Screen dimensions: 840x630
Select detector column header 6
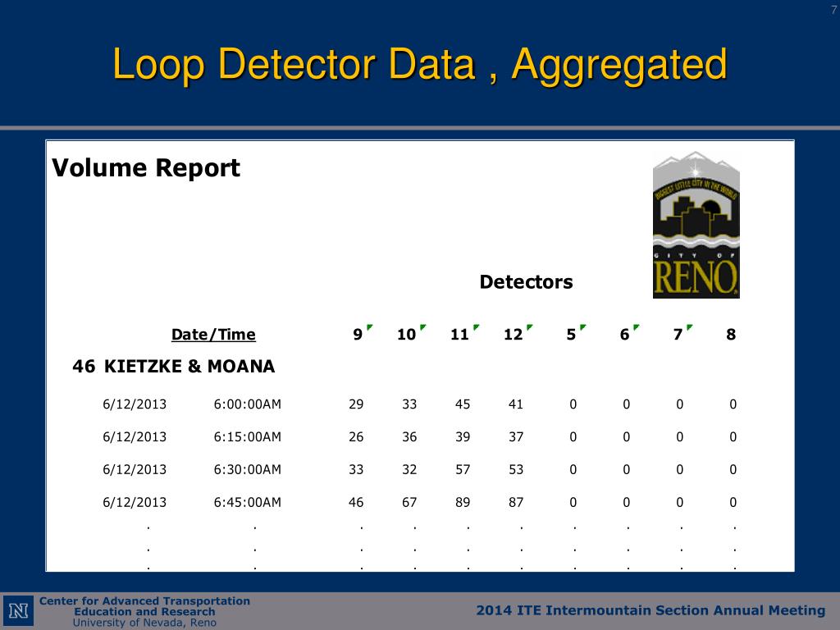click(x=624, y=335)
